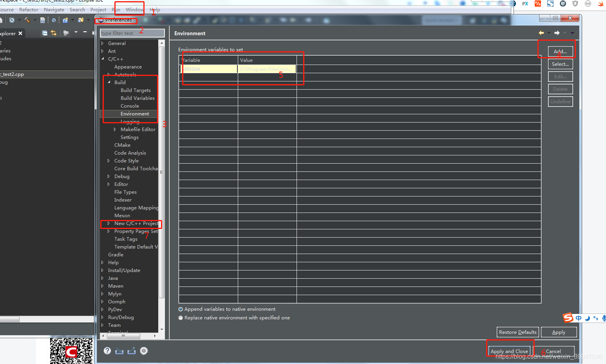Click the Oomph preference recorder icon

click(x=144, y=351)
